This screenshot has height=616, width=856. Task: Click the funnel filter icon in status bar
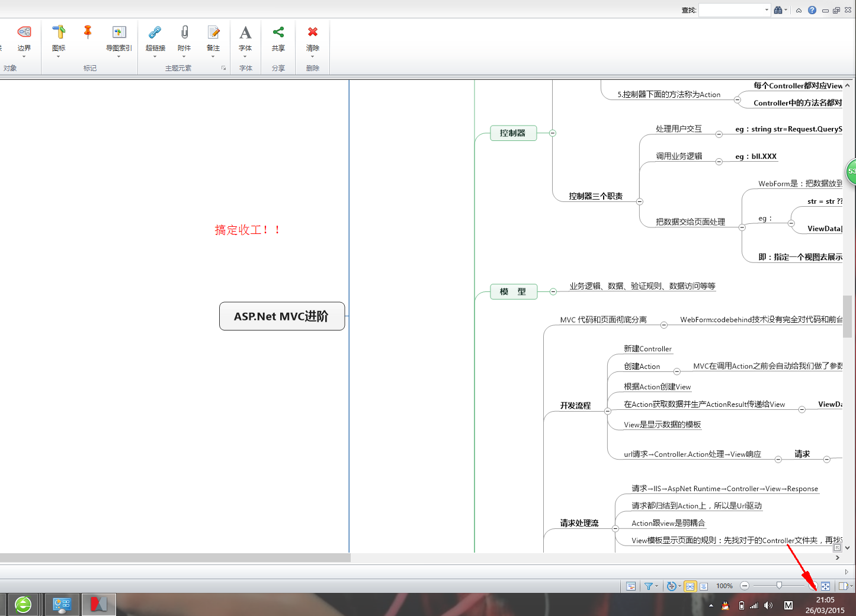click(649, 586)
